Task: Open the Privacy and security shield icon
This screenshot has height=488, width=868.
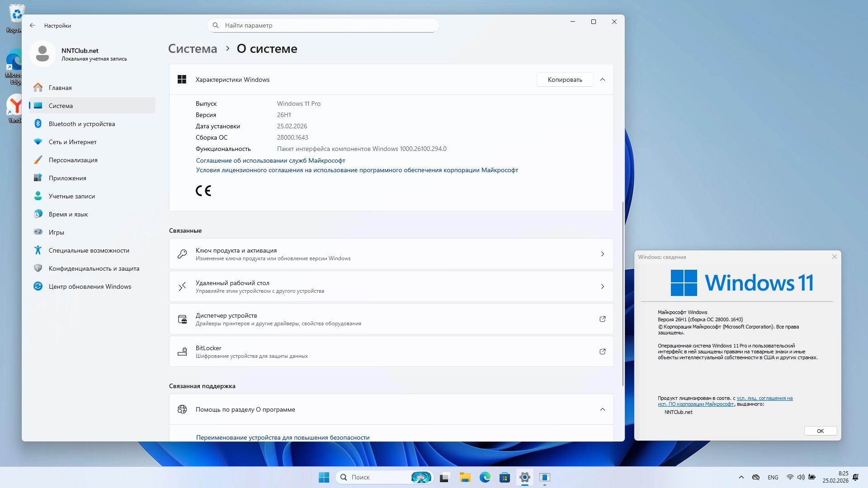Action: 38,268
